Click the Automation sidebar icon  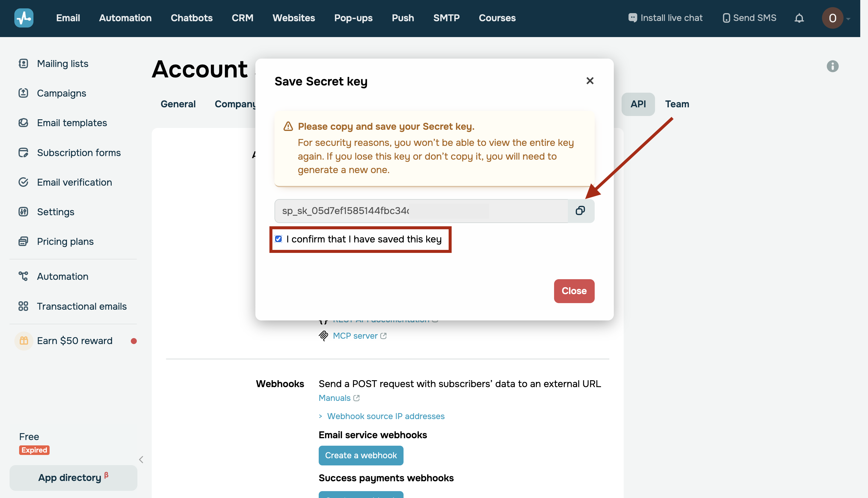click(23, 277)
